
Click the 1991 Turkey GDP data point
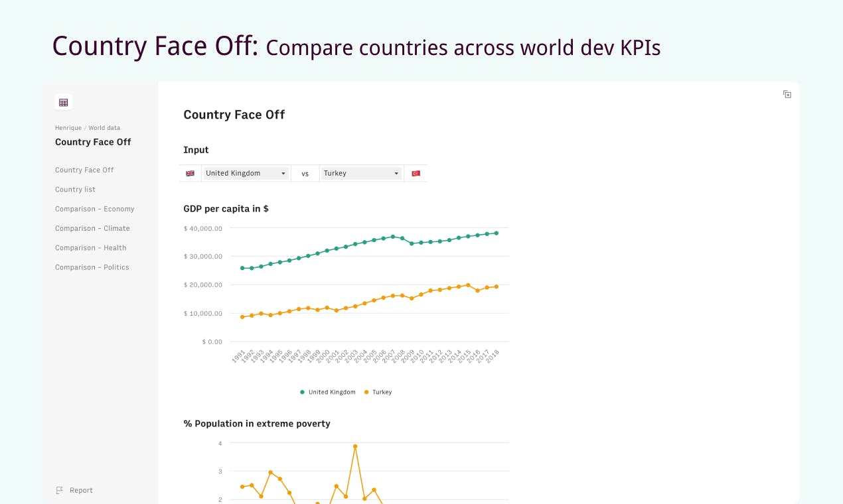tap(242, 317)
